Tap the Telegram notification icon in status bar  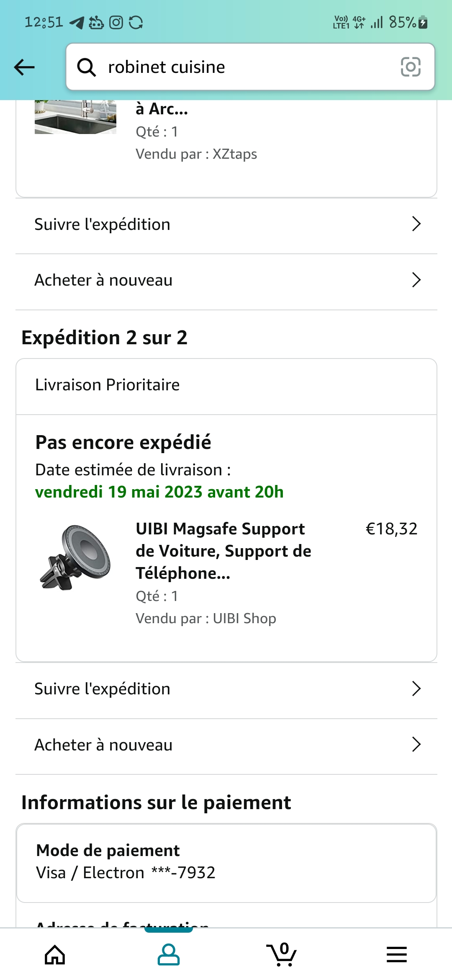pyautogui.click(x=77, y=22)
